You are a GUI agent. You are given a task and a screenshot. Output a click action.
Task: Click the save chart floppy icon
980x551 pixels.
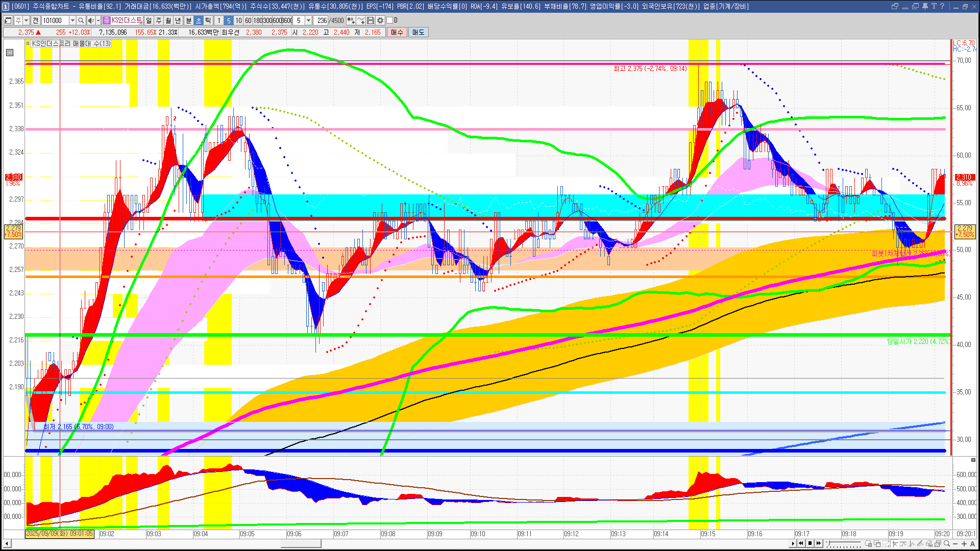pos(371,20)
